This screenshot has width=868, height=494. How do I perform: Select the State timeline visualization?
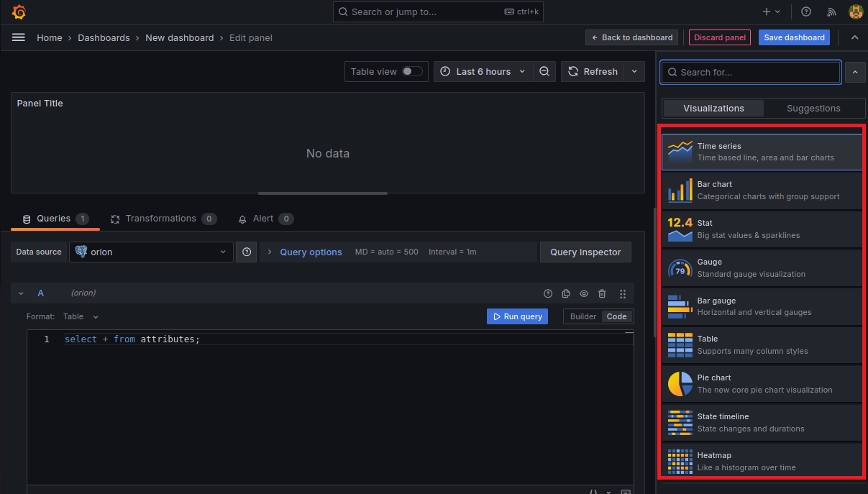click(762, 423)
